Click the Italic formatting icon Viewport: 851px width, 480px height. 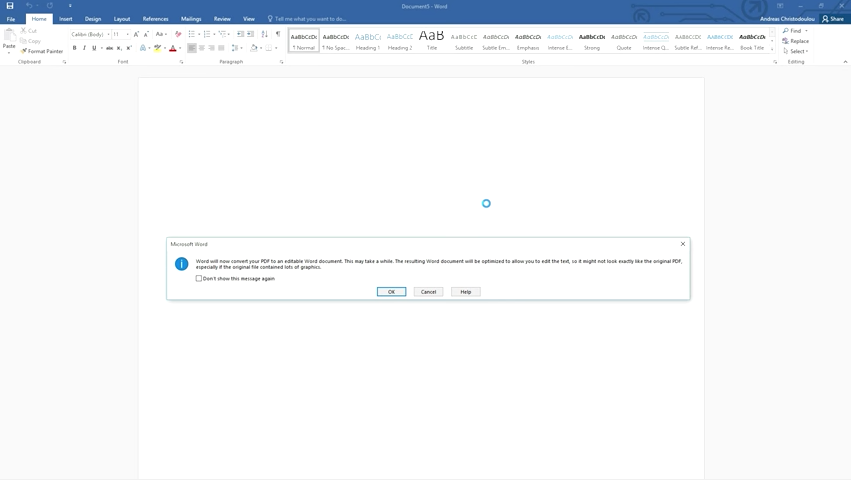click(84, 48)
